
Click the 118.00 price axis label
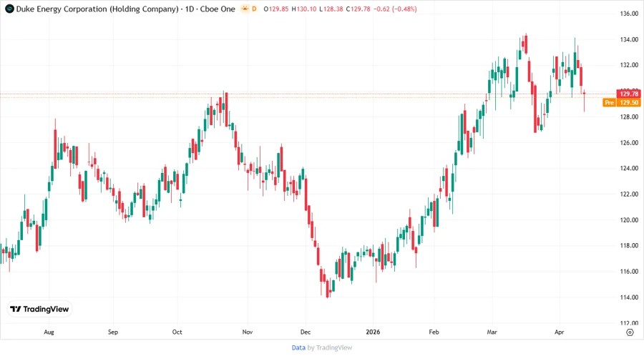(x=629, y=245)
